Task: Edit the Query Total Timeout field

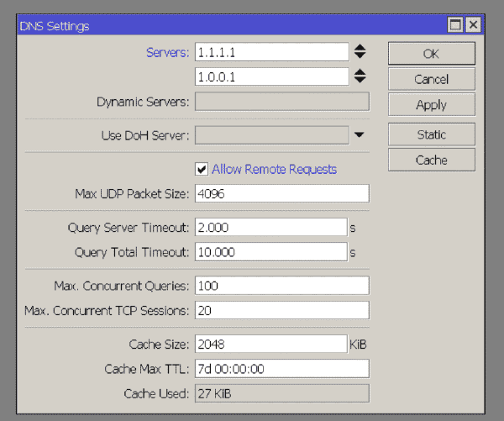Action: tap(271, 252)
